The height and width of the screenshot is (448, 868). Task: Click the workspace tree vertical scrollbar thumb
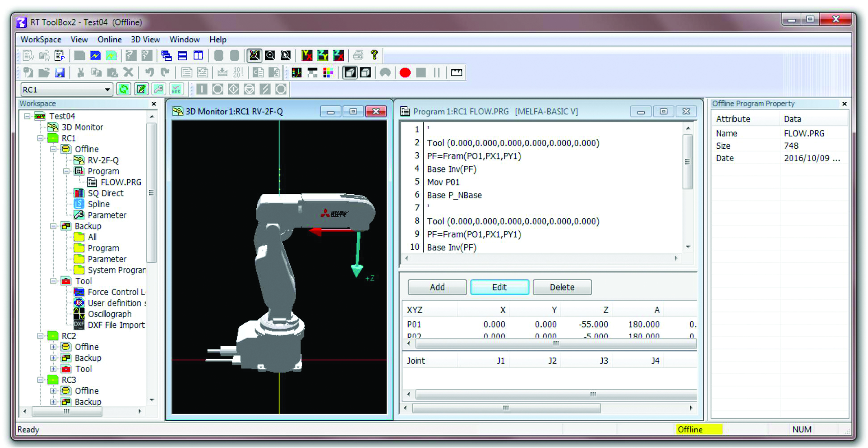coord(151,193)
